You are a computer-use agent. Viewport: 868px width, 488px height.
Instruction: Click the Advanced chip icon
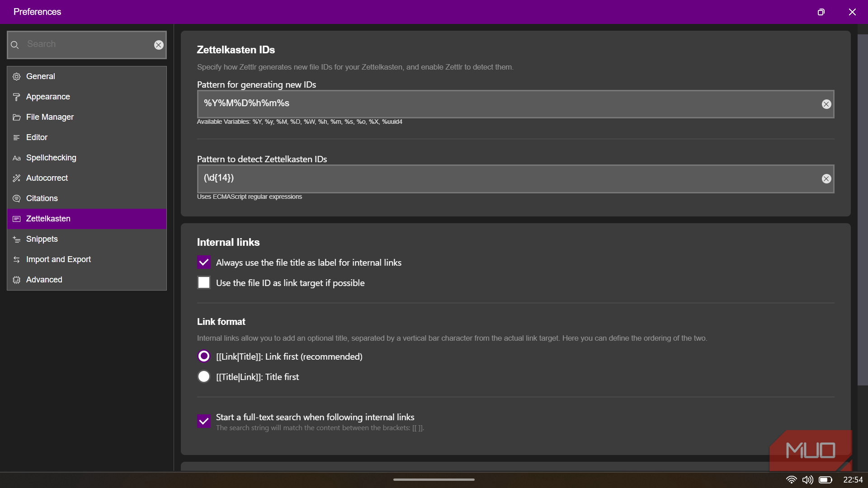pyautogui.click(x=17, y=280)
